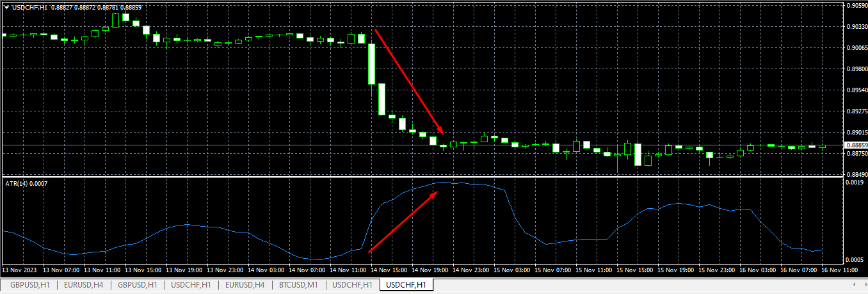Click the 0.90065 price axis label
Image resolution: width=868 pixels, height=294 pixels.
pyautogui.click(x=856, y=48)
